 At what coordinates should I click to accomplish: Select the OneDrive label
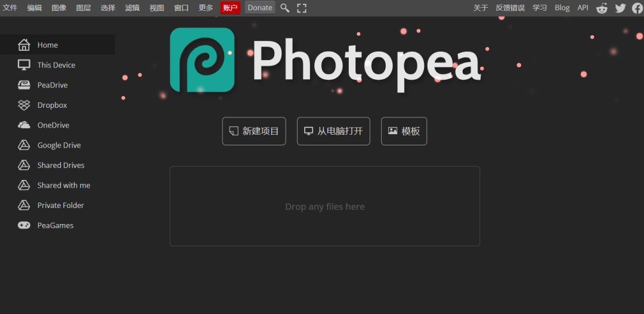pos(54,125)
